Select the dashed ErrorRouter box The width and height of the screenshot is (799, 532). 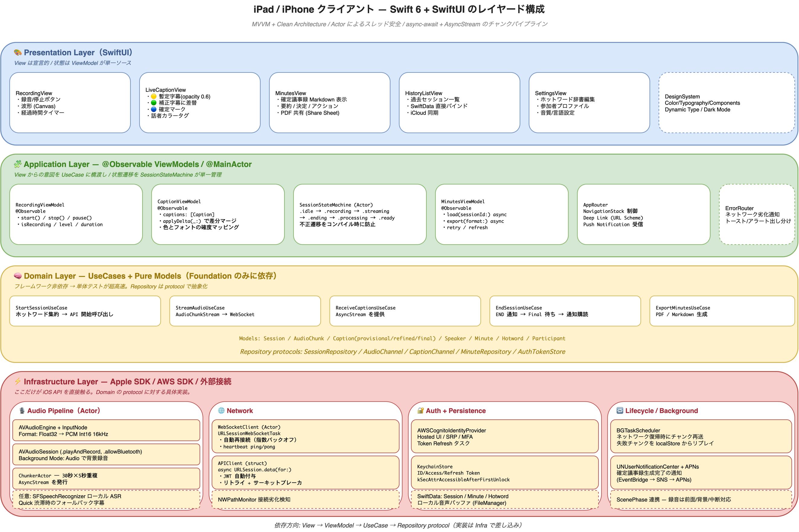[757, 214]
